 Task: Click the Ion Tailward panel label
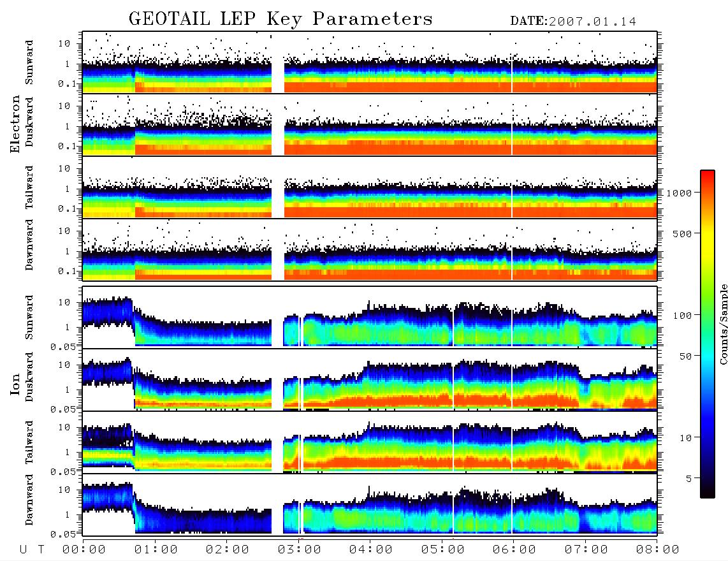[x=29, y=442]
